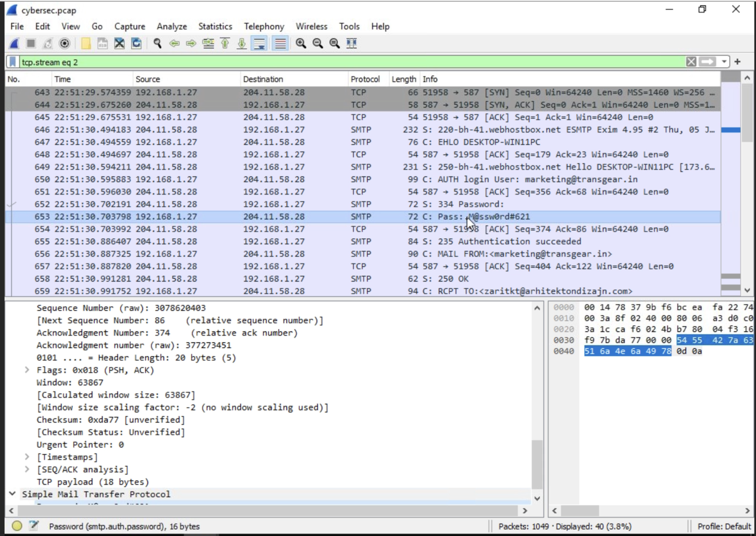The width and height of the screenshot is (756, 536).
Task: Open the Statistics menu
Action: (215, 26)
